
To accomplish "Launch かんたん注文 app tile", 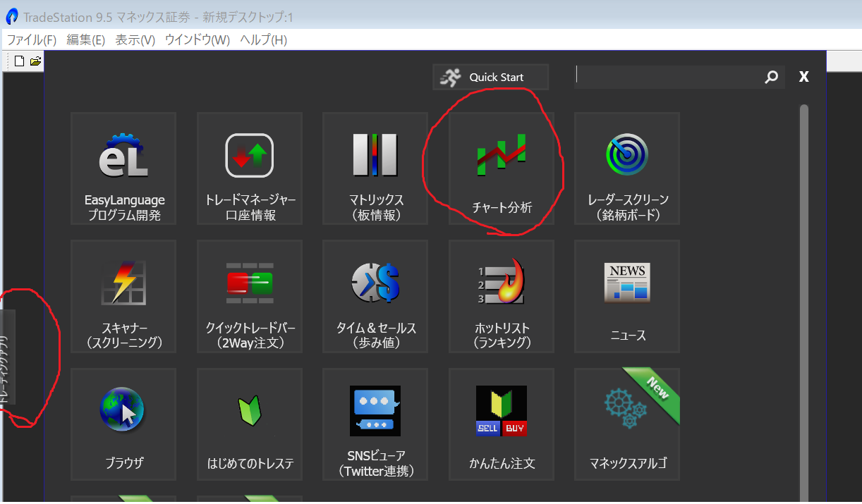I will (x=502, y=424).
